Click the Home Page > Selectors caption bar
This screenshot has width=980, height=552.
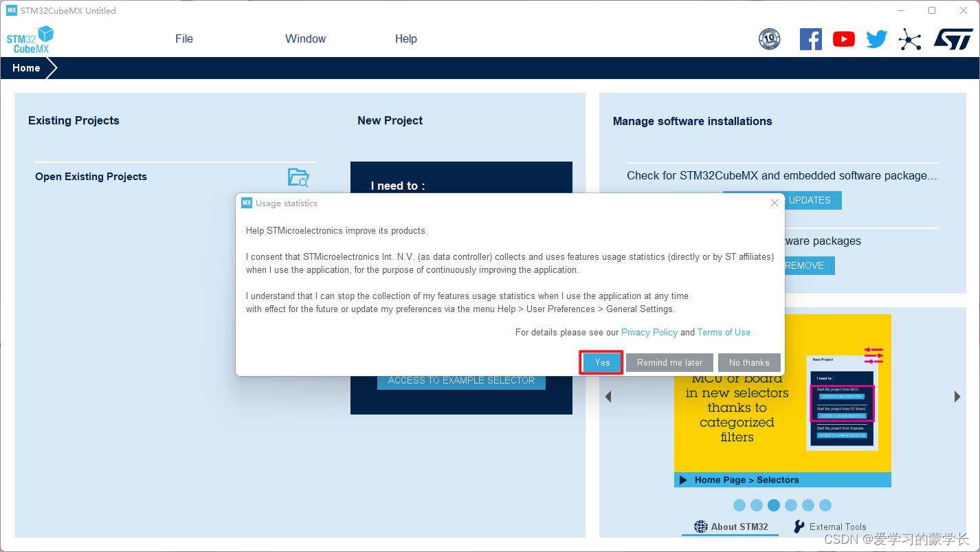[783, 480]
